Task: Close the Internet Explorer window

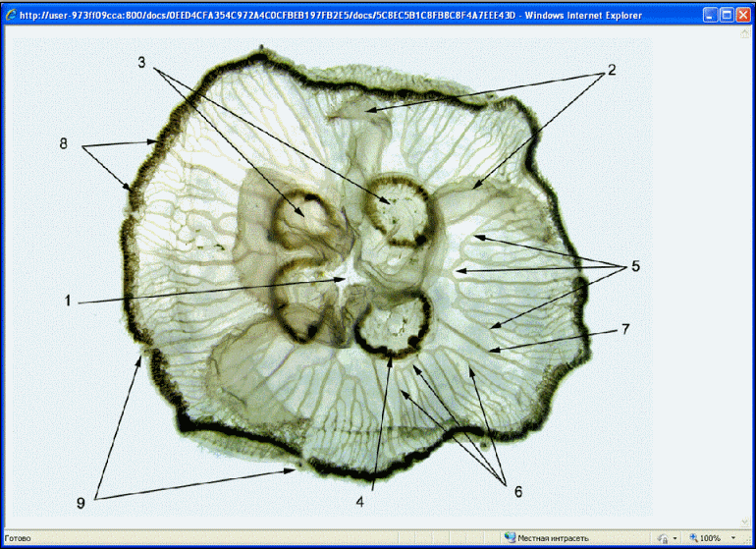Action: coord(743,15)
